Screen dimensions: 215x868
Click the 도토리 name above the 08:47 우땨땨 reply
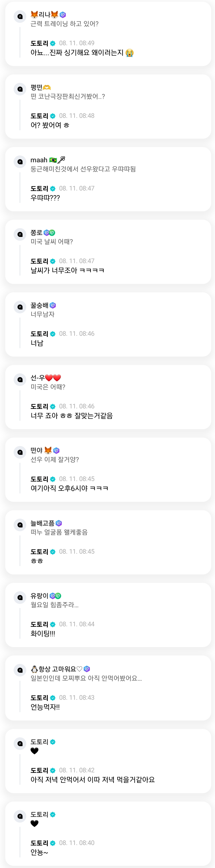click(39, 189)
